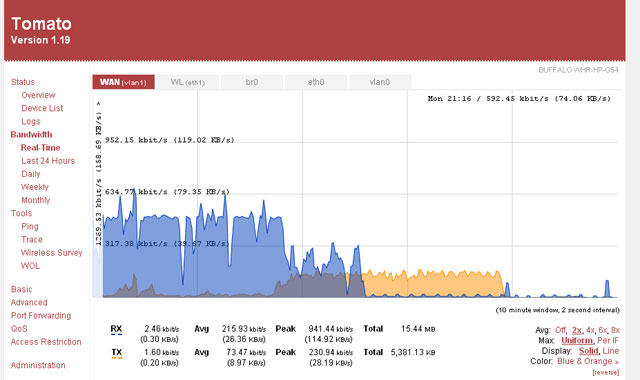Viewport: 640px width, 380px height.
Task: Click the Tomato title header
Action: point(41,24)
